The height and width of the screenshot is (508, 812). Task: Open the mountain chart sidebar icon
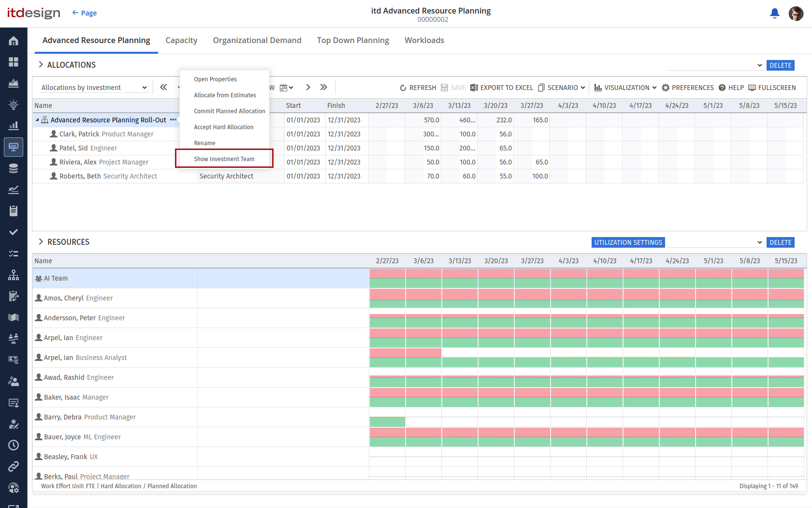coord(14,83)
